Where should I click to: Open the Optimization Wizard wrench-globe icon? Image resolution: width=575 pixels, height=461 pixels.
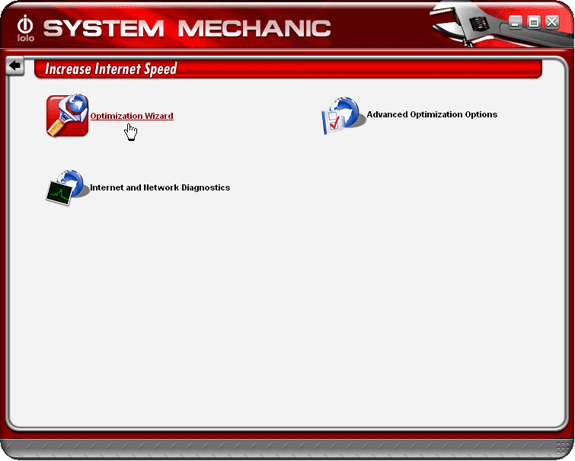(67, 116)
